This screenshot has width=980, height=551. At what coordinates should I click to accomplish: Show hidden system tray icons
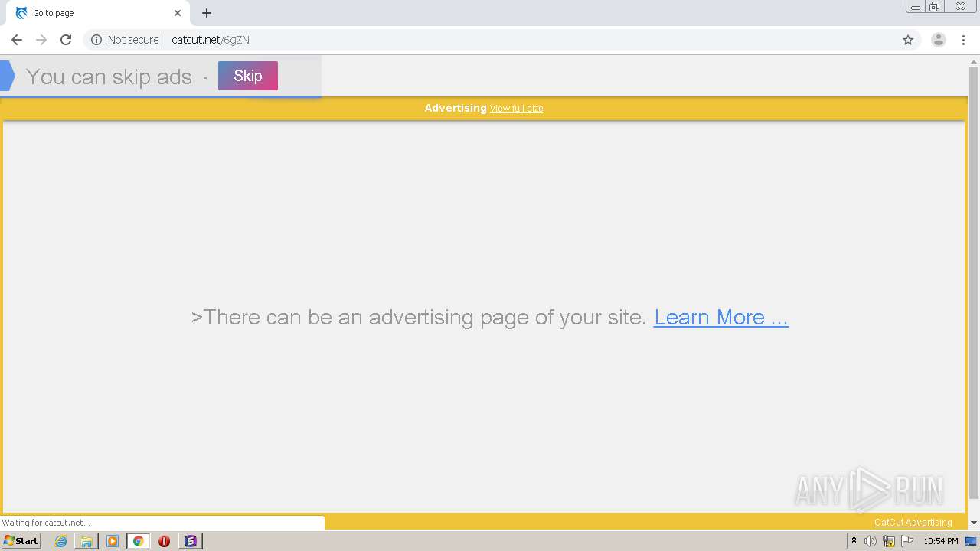854,541
